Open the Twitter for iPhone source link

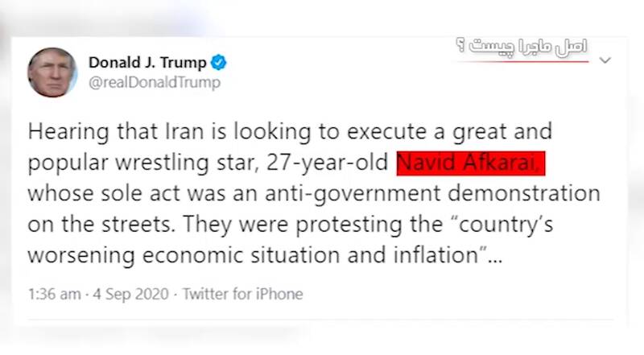pyautogui.click(x=243, y=294)
